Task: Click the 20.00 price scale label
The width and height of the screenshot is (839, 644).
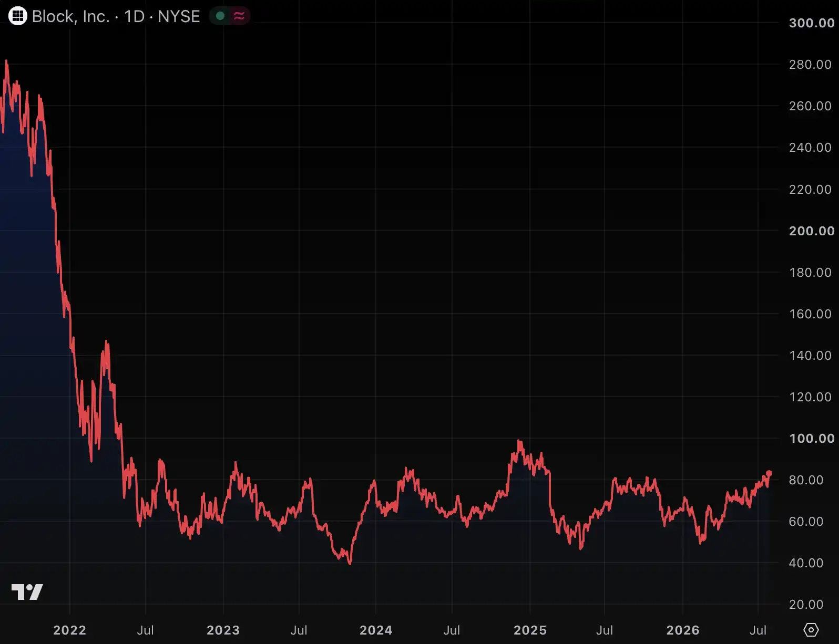Action: [806, 605]
